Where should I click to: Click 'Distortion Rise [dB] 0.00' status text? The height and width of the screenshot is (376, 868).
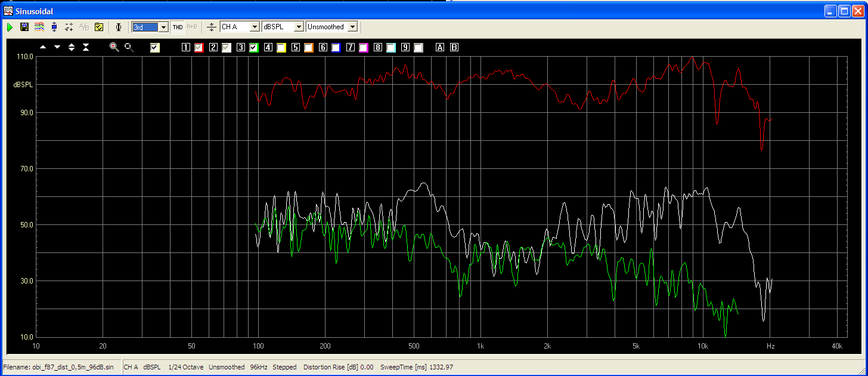click(x=339, y=367)
